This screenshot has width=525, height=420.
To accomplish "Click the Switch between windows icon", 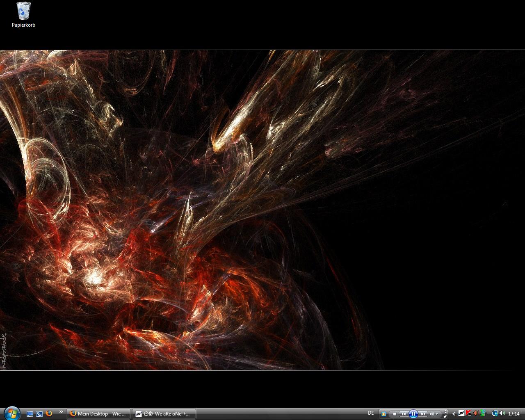I will pos(39,414).
